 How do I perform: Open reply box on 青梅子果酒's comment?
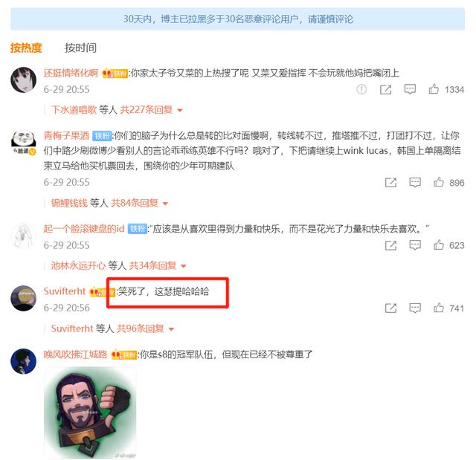(x=415, y=182)
